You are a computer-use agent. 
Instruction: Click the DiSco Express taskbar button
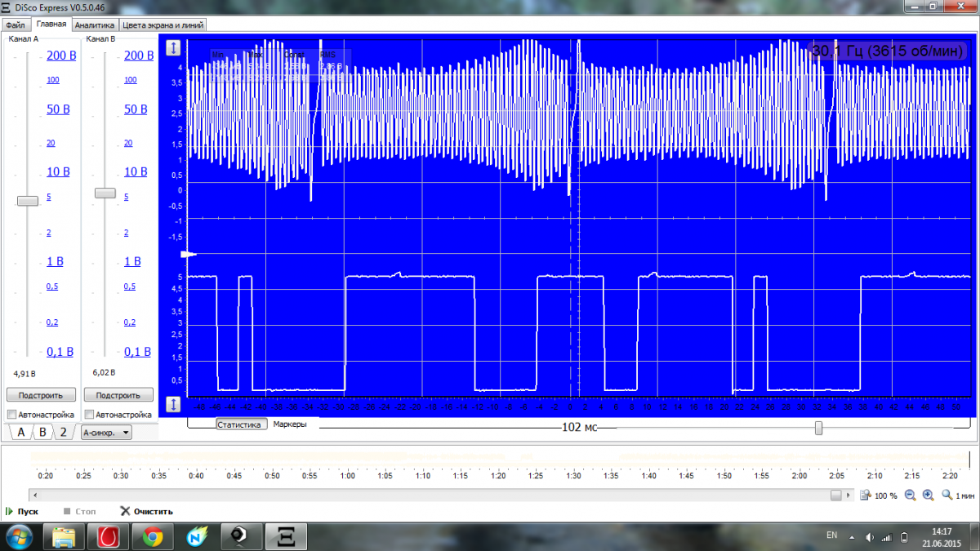pos(286,537)
